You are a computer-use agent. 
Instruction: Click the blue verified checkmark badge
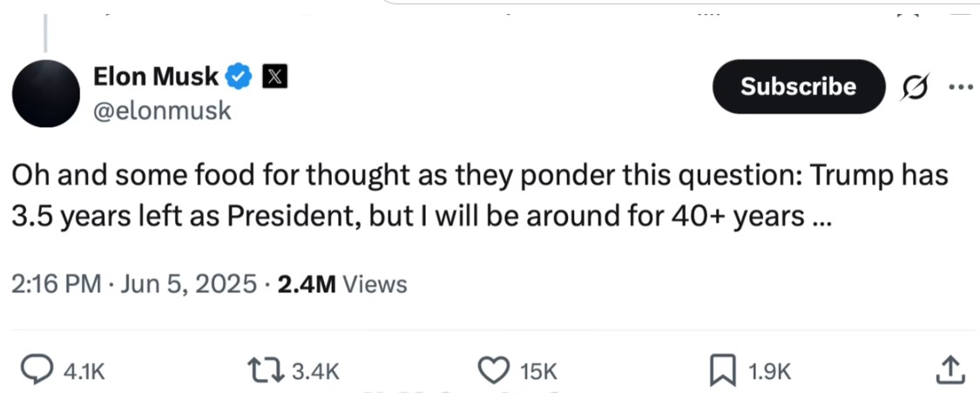tap(239, 76)
